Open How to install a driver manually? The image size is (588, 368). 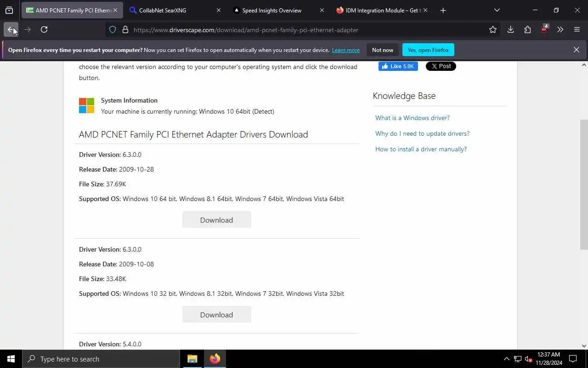point(421,149)
